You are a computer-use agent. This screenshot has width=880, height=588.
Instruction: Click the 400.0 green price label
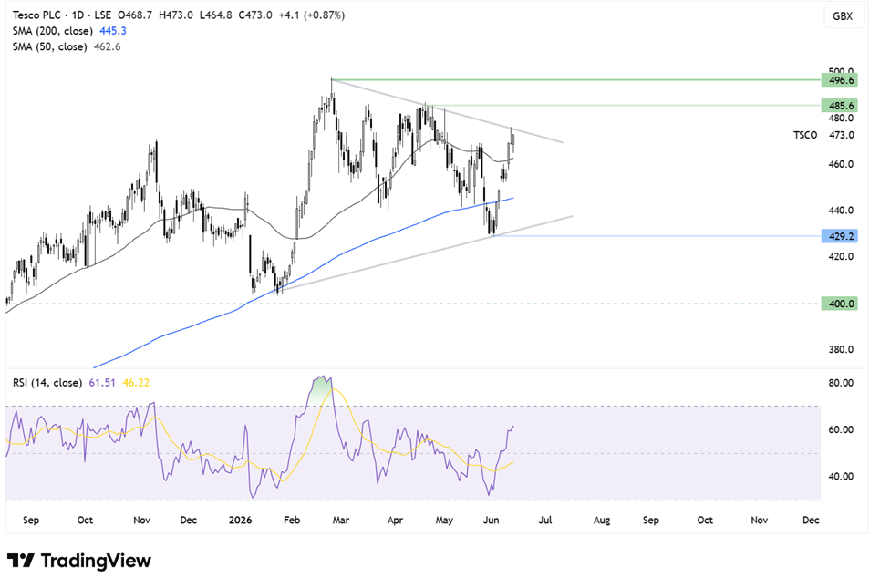(839, 304)
